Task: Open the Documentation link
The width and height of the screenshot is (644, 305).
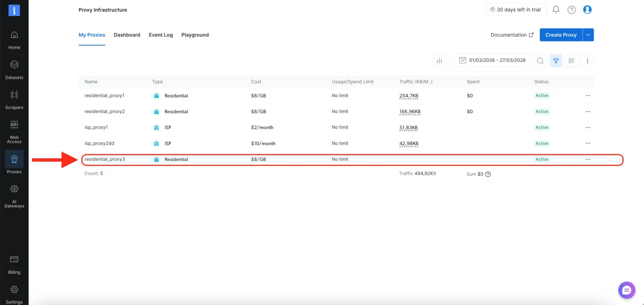Action: [x=512, y=35]
